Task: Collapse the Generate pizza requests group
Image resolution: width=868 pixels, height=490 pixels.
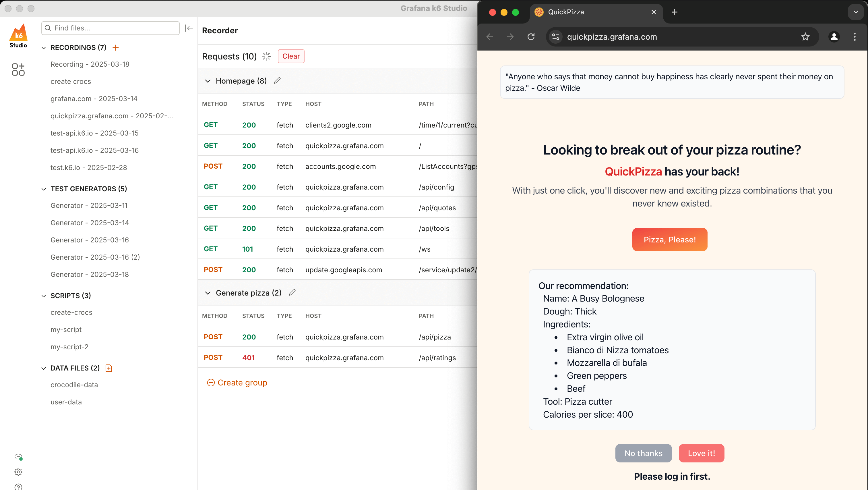Action: pos(208,293)
